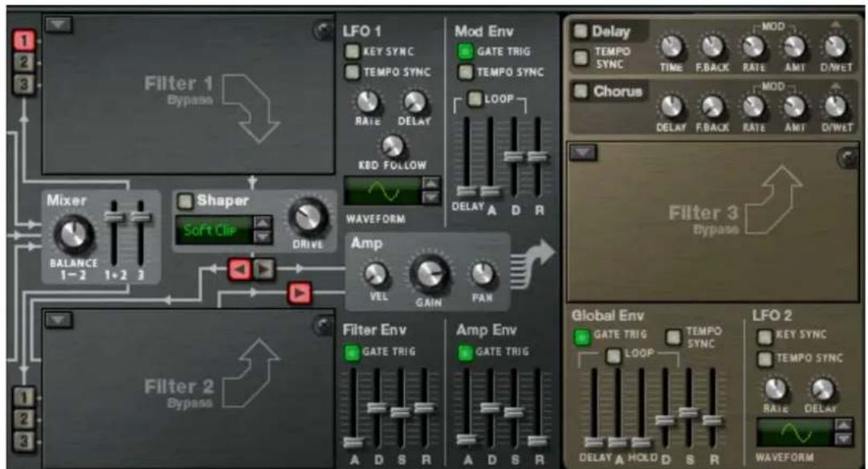Click the Amp Pan knob

click(x=482, y=274)
